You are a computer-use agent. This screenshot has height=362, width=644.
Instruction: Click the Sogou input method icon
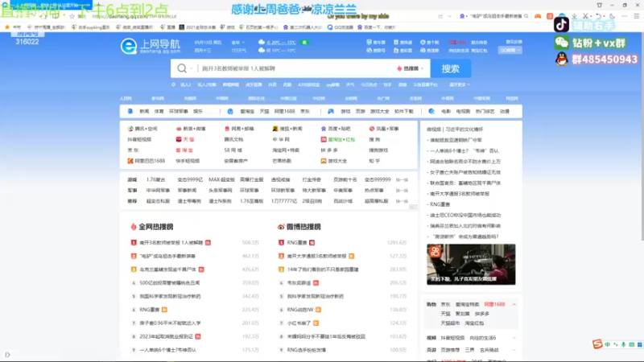pyautogui.click(x=597, y=344)
